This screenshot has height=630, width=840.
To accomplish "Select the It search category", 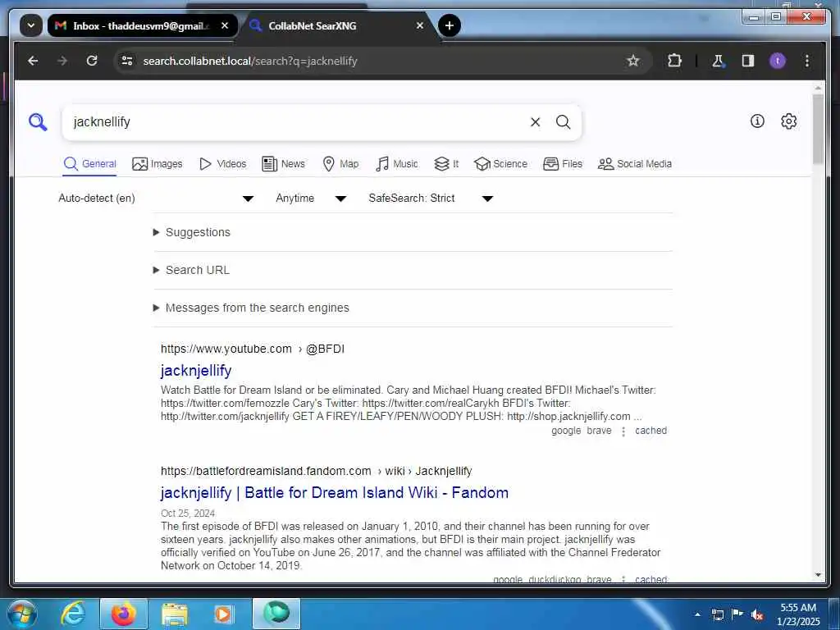I will click(x=446, y=164).
